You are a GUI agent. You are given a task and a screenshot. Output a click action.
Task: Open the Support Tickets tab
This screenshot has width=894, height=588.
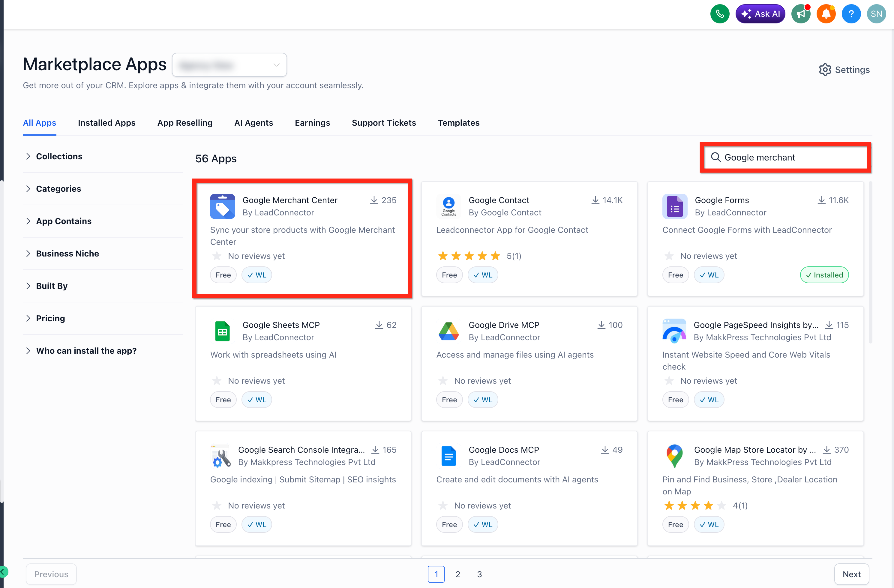384,123
